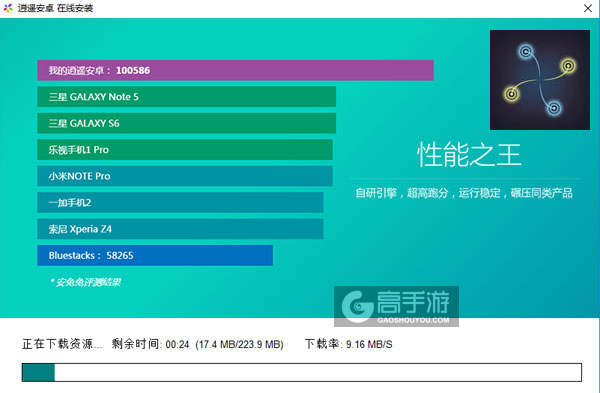The height and width of the screenshot is (393, 600).
Task: Select the 一加手机2 benchmark bar
Action: click(180, 202)
